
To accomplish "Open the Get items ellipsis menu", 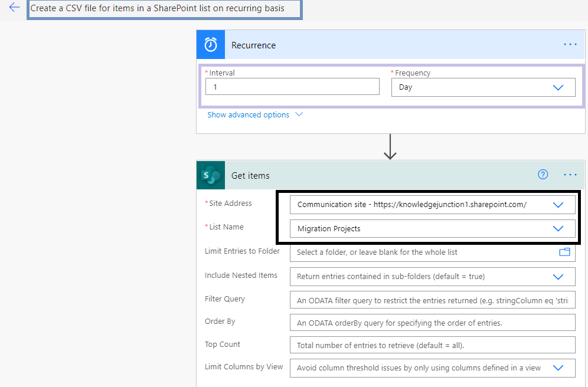I will click(570, 175).
